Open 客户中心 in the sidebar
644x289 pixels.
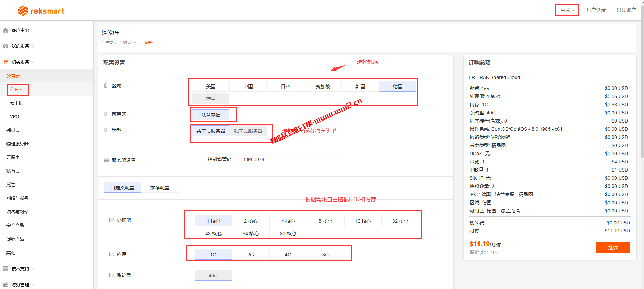20,30
